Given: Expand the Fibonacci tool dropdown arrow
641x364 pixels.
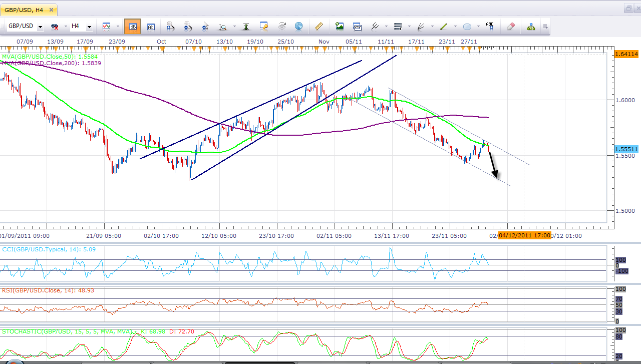Looking at the screenshot, I should tap(409, 27).
